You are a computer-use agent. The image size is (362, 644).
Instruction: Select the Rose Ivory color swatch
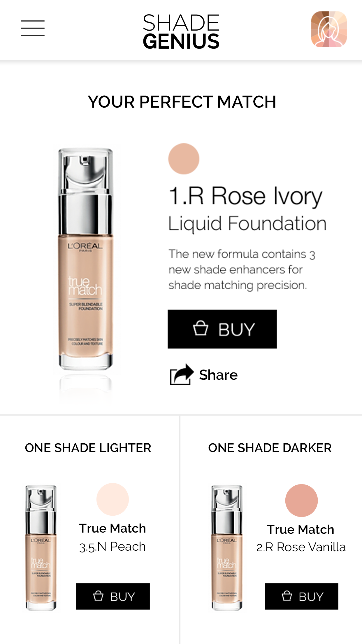click(184, 159)
